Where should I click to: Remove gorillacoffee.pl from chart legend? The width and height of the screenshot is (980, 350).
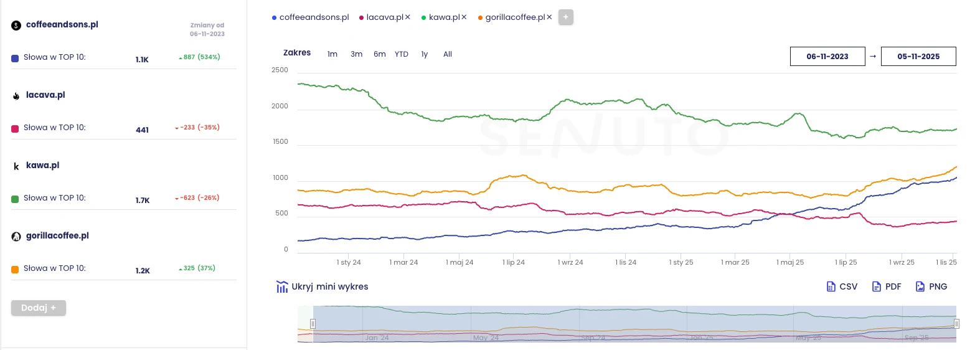pyautogui.click(x=549, y=17)
